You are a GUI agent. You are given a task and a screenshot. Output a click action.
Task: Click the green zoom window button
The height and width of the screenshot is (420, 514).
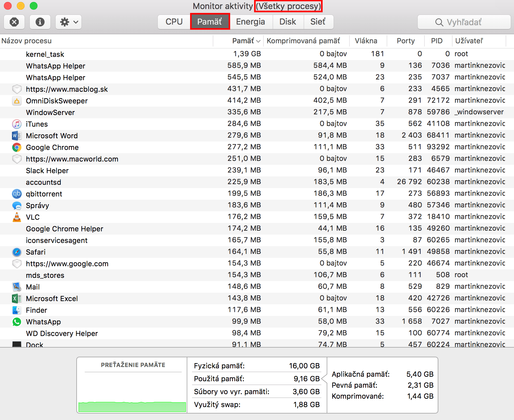click(34, 6)
